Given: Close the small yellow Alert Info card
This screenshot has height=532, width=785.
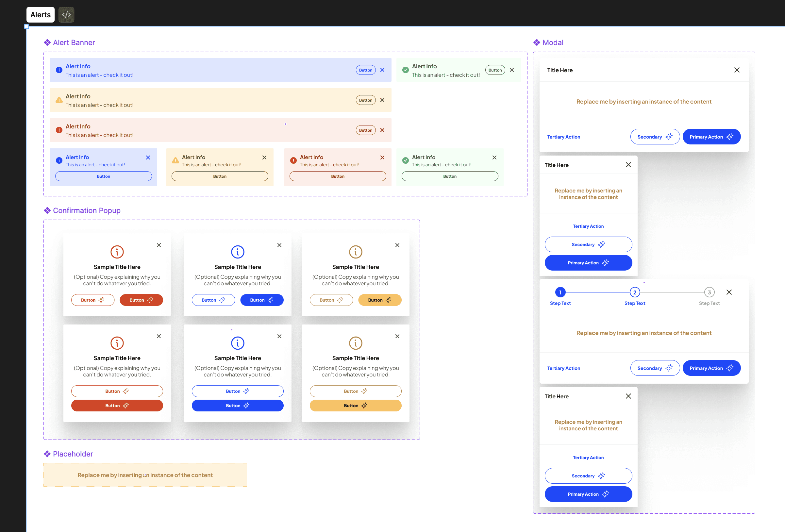Looking at the screenshot, I should (x=264, y=158).
